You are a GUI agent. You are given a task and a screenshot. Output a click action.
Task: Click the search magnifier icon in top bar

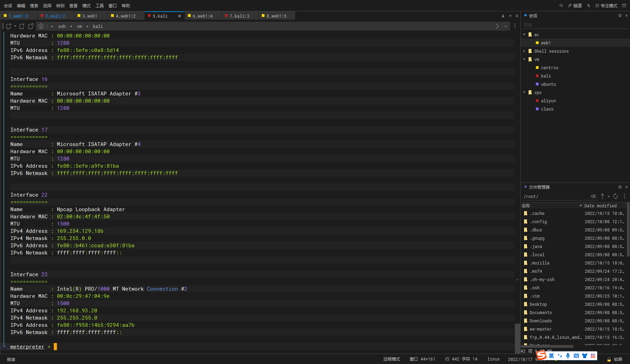[x=561, y=6]
